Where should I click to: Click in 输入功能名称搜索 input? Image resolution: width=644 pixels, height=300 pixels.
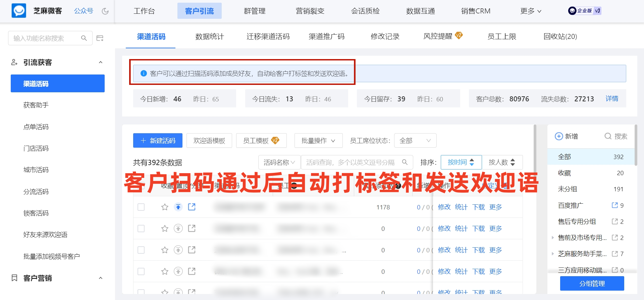[50, 38]
